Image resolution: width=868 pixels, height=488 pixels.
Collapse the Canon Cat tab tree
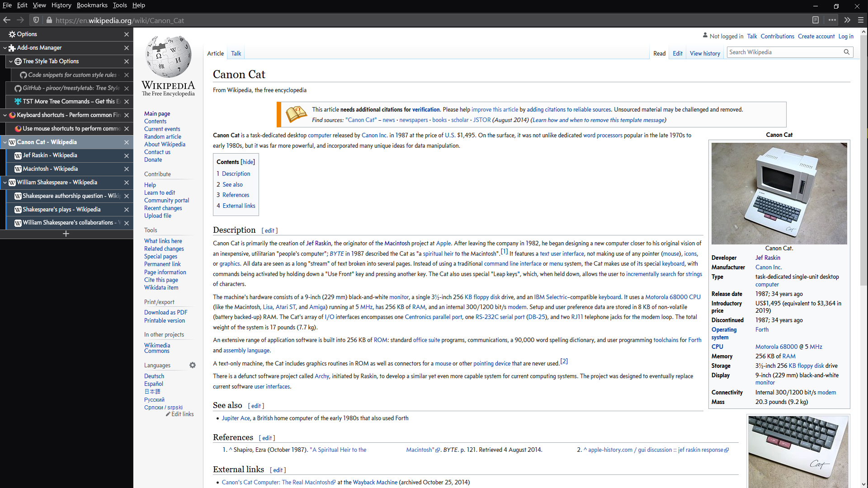pos(5,142)
